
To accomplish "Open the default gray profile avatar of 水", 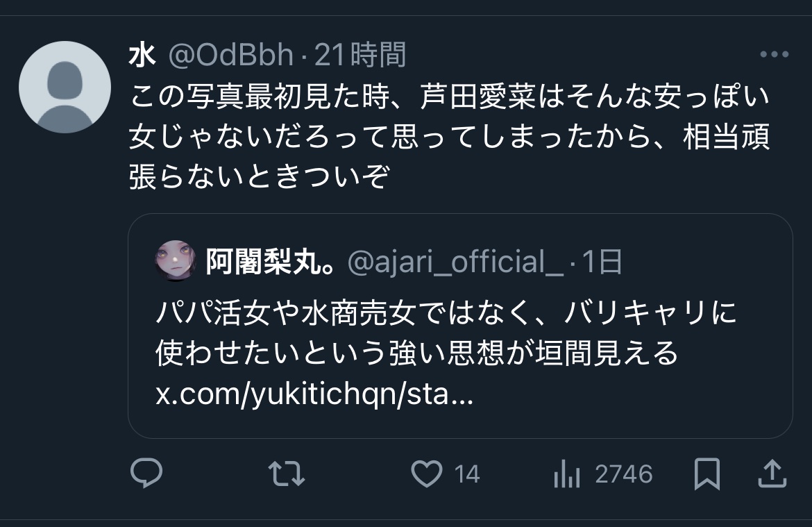I will click(x=65, y=87).
